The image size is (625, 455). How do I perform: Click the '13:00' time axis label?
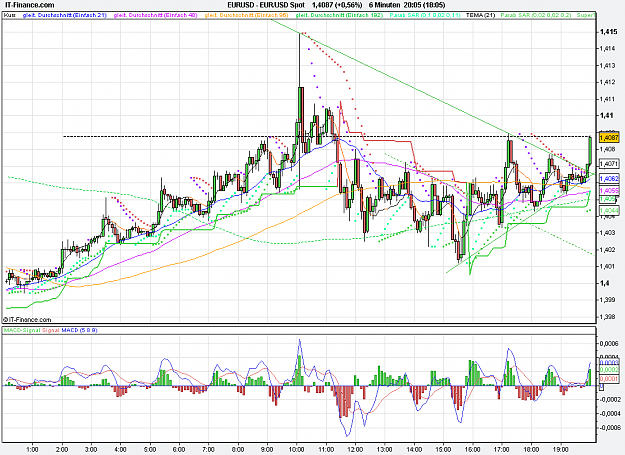pyautogui.click(x=384, y=449)
